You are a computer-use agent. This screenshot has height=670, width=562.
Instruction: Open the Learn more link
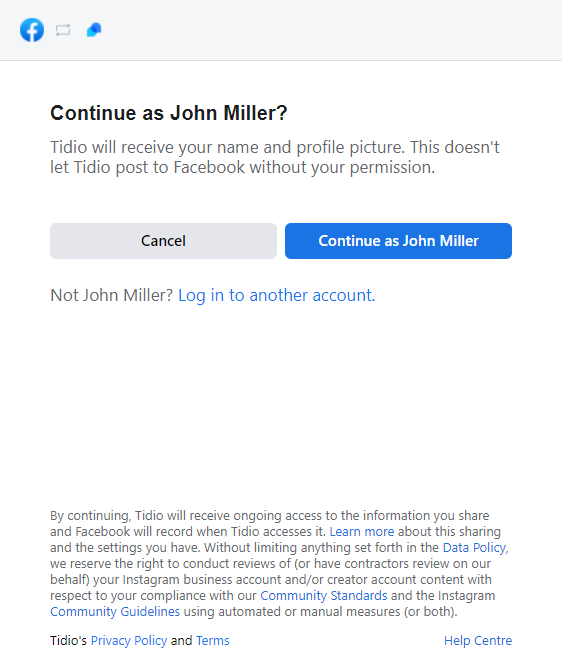(x=362, y=532)
